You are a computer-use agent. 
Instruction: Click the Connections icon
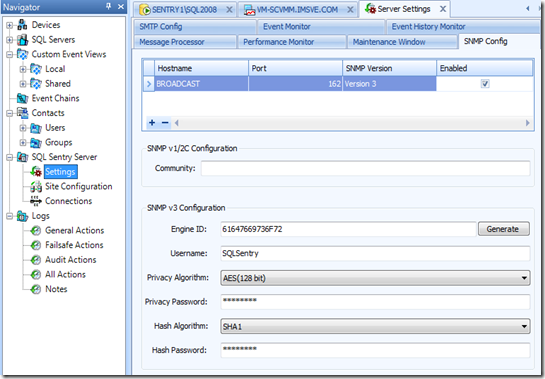click(36, 201)
